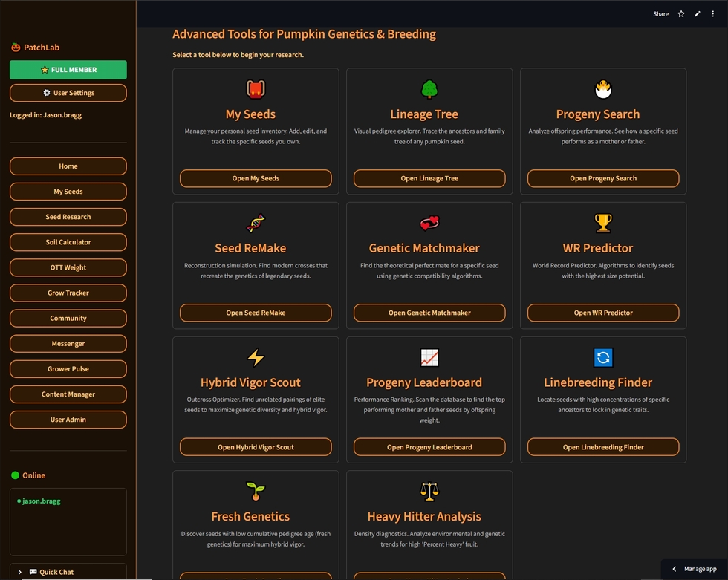Go to Soil Calculator page

tap(68, 242)
